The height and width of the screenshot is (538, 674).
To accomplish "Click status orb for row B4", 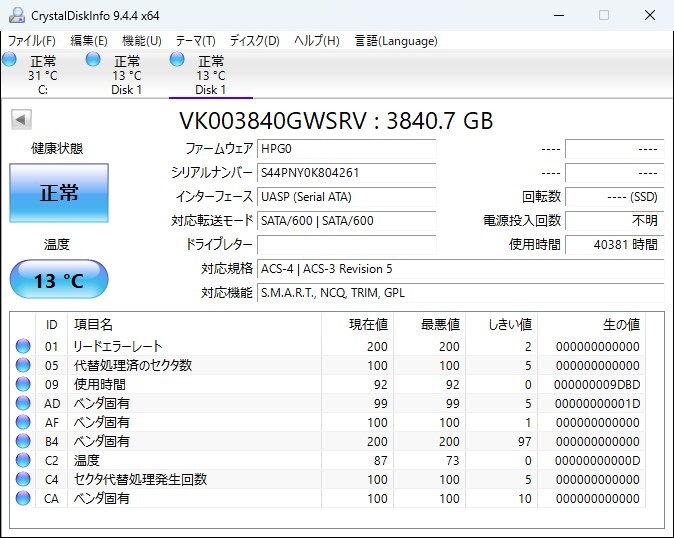I will point(23,441).
